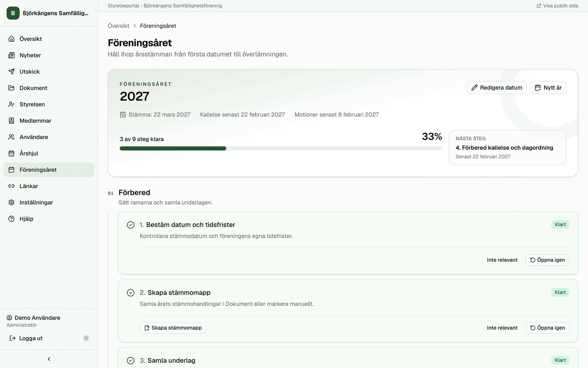This screenshot has height=368, width=588.
Task: Click the file-plus icon in Skapa stämmomapp button
Action: tap(147, 328)
